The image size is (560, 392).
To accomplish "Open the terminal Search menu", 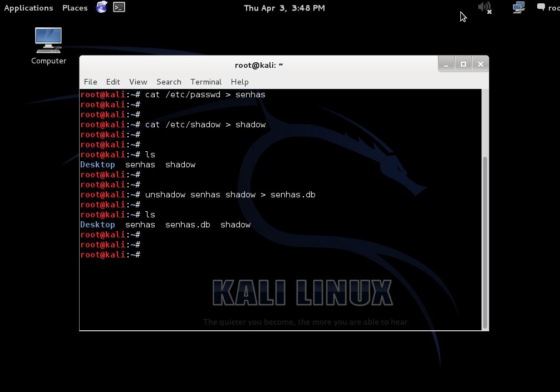I will tap(169, 82).
